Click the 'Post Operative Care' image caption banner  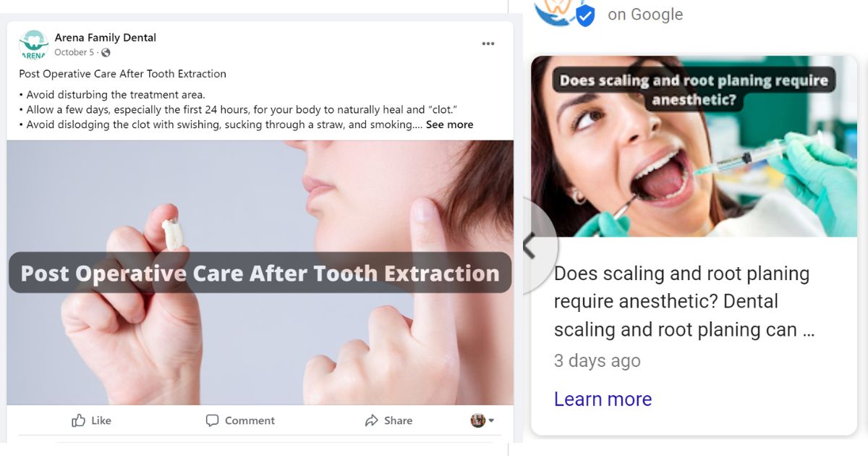coord(260,274)
